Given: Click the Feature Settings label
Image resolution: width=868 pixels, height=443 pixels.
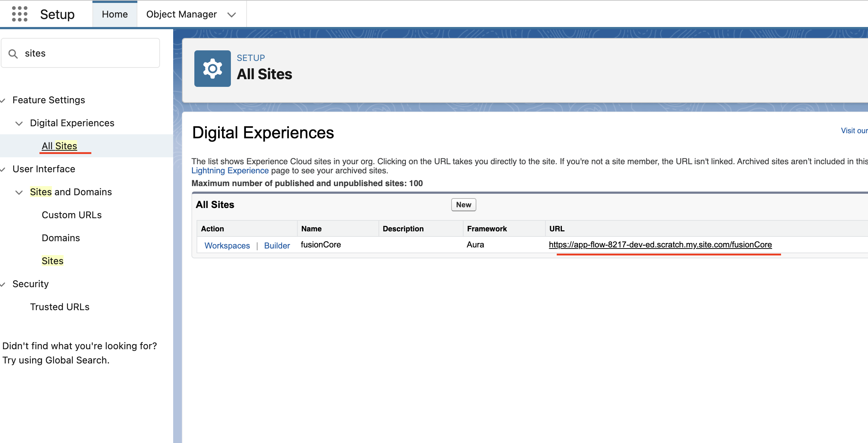Looking at the screenshot, I should click(49, 100).
